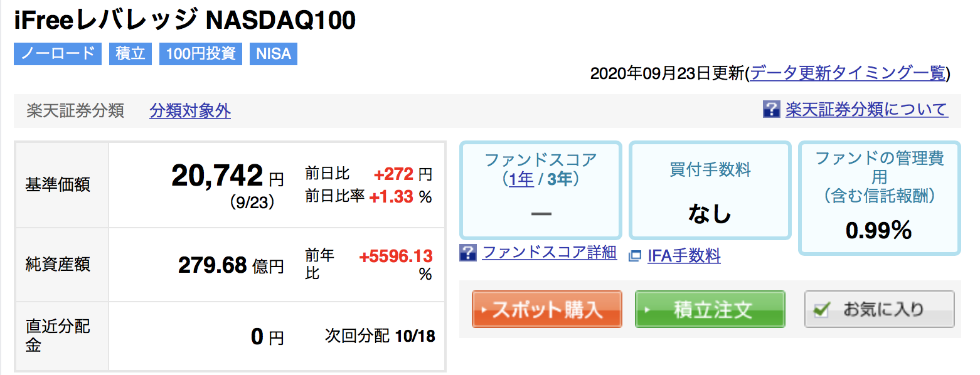Click the external window icon beside IFA手数料
The width and height of the screenshot is (980, 375).
(x=636, y=256)
